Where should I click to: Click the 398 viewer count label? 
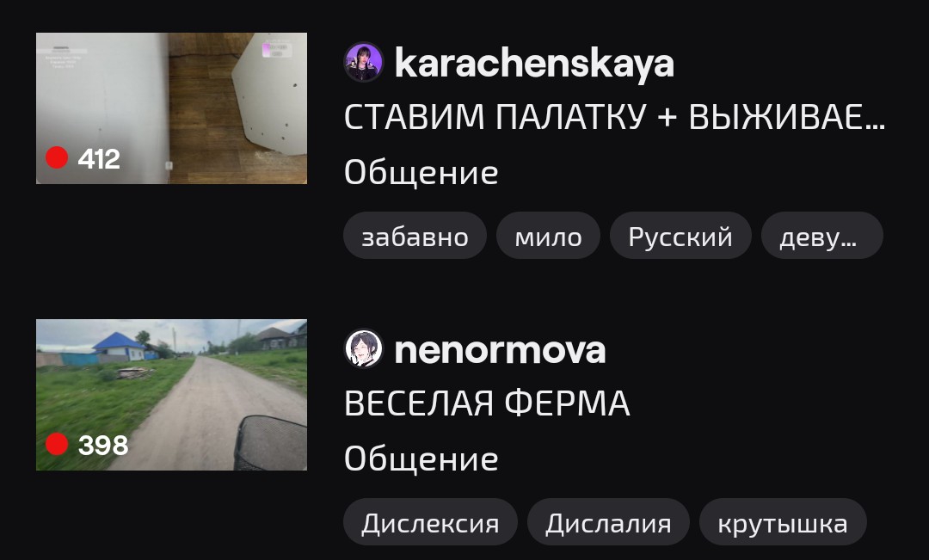coord(103,445)
